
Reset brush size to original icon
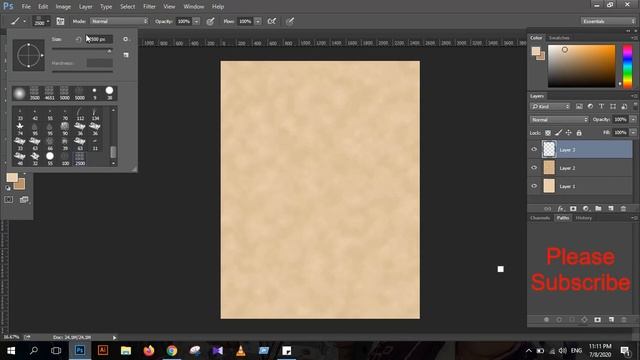tap(78, 39)
